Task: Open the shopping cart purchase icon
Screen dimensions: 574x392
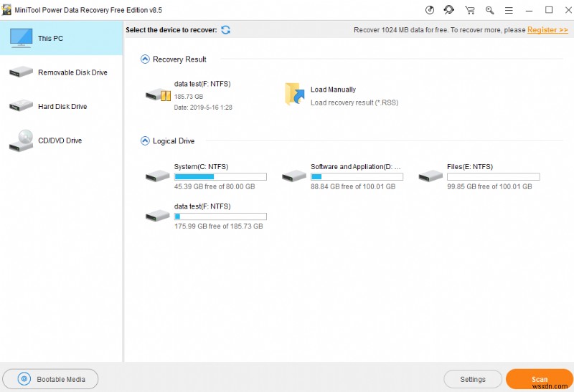Action: pos(470,10)
